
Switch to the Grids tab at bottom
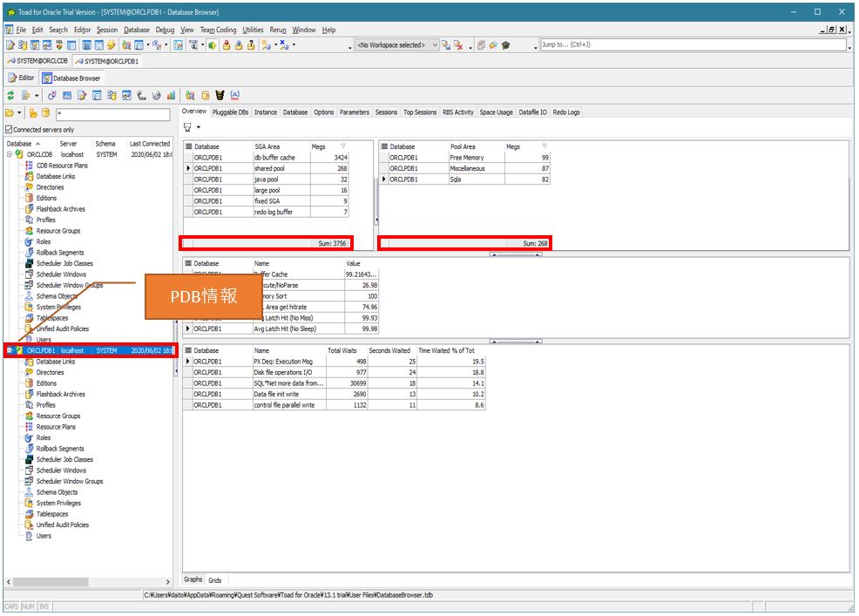[214, 579]
